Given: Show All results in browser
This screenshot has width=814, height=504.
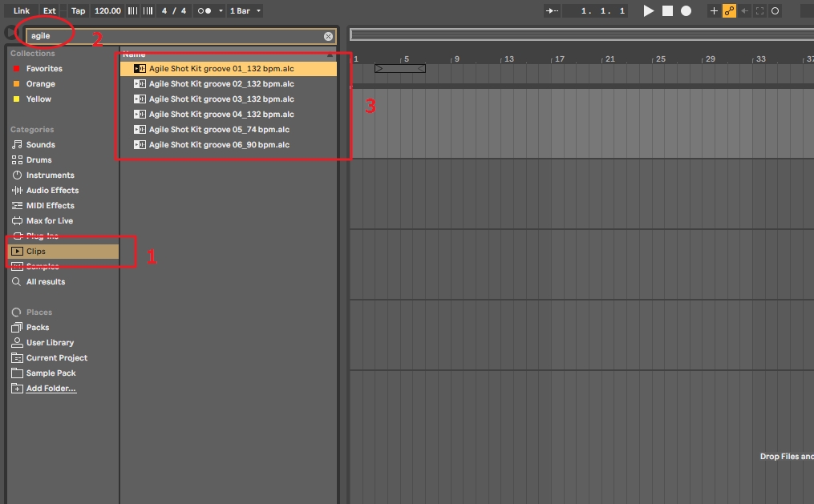Looking at the screenshot, I should click(46, 281).
